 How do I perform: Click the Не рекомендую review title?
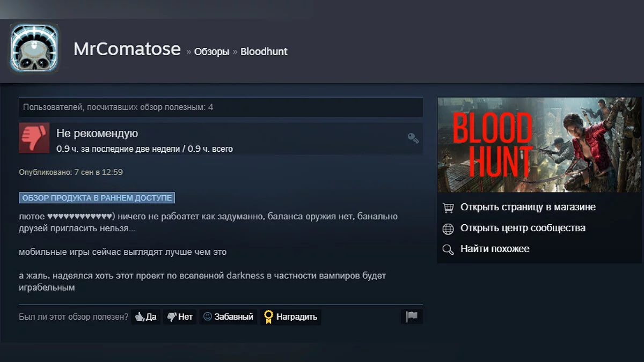coord(97,134)
